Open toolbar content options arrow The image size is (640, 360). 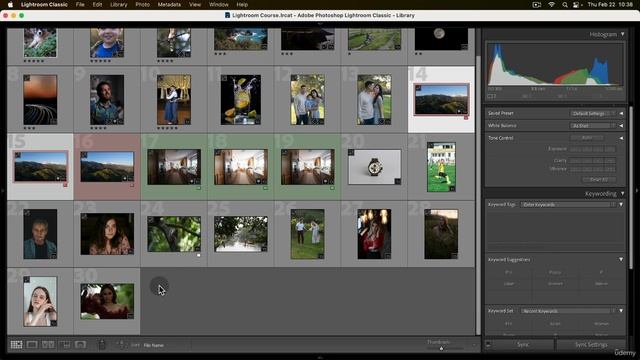474,345
